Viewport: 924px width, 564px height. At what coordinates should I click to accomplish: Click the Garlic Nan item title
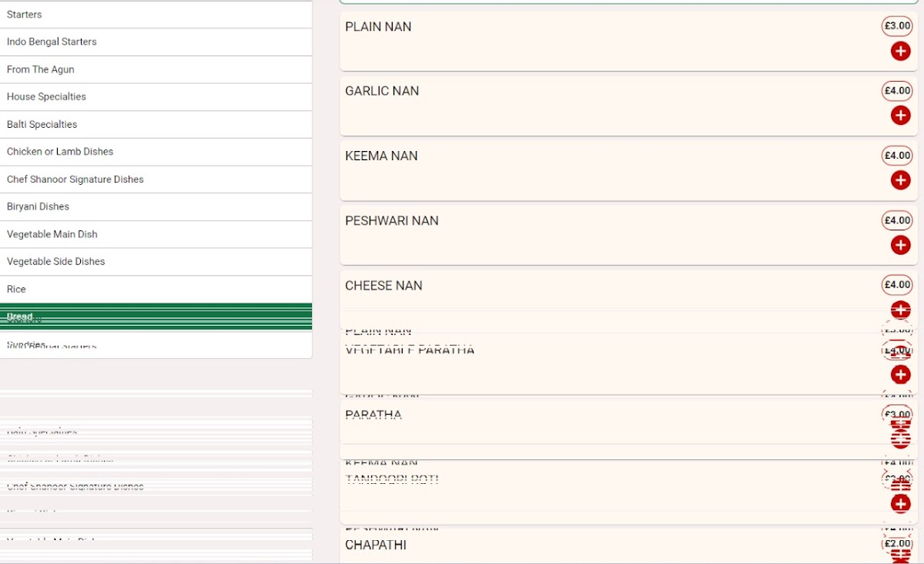(382, 91)
